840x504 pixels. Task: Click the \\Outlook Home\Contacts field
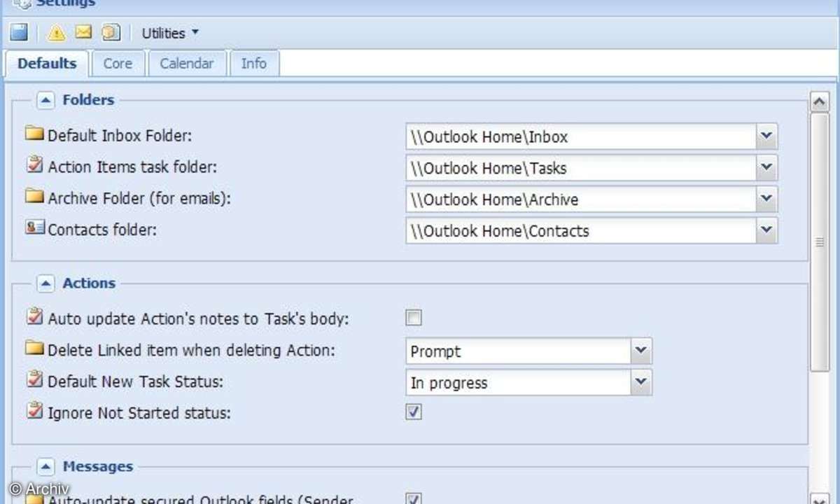(581, 231)
